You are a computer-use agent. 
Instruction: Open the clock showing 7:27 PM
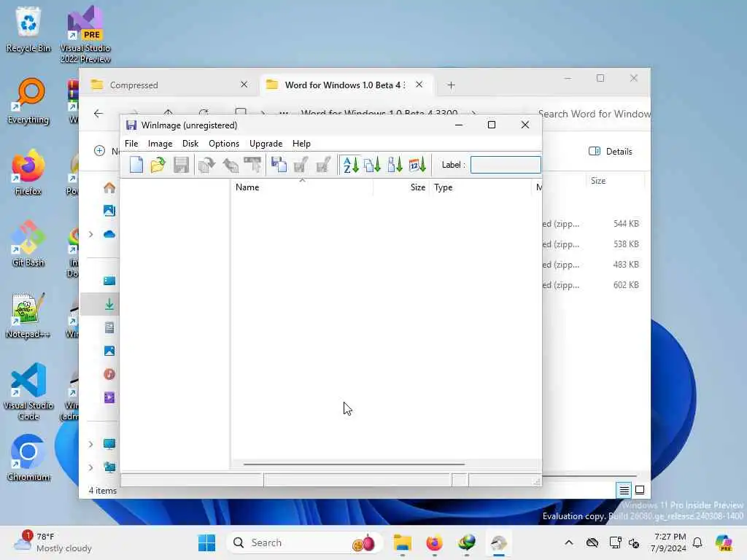[x=670, y=542]
